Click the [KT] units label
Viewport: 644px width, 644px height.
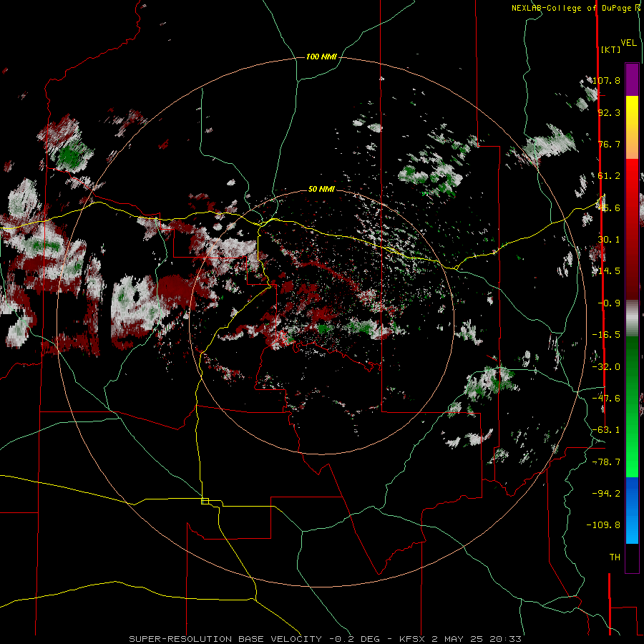pyautogui.click(x=611, y=49)
